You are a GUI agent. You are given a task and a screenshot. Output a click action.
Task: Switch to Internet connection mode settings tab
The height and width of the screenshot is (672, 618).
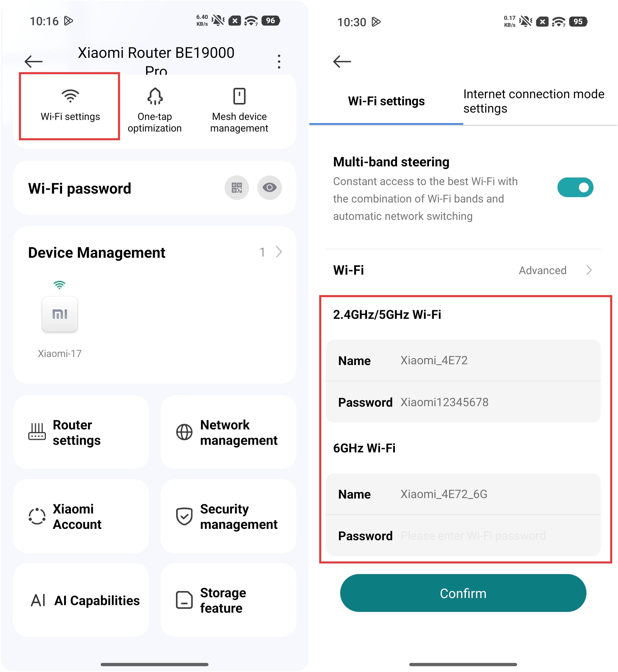click(x=534, y=101)
